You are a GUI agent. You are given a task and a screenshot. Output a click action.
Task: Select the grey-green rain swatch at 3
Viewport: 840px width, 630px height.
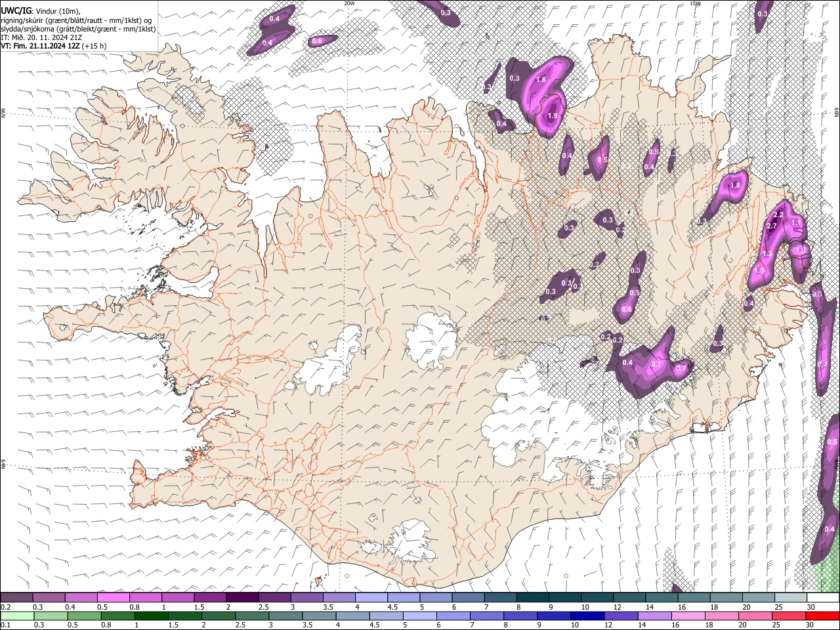click(x=285, y=616)
